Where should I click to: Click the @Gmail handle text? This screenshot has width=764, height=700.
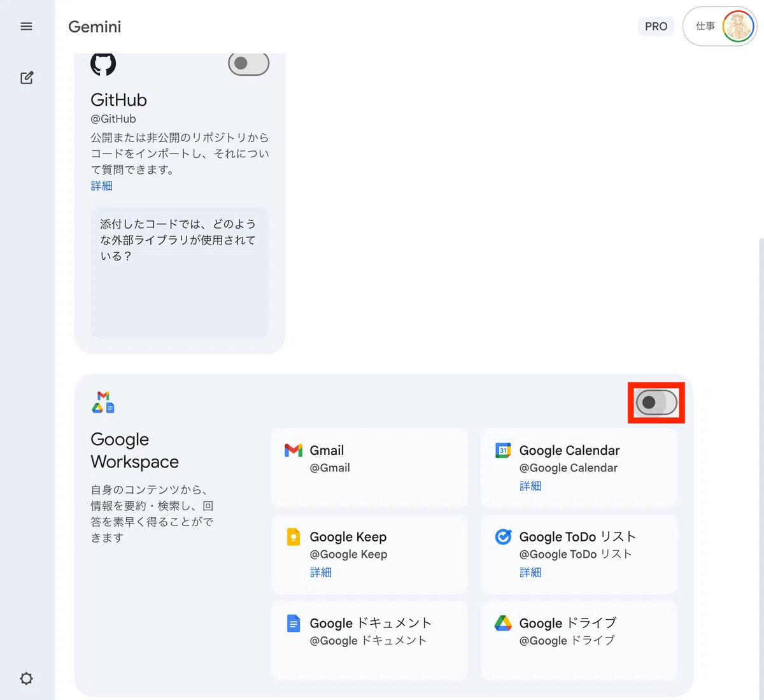pos(330,468)
